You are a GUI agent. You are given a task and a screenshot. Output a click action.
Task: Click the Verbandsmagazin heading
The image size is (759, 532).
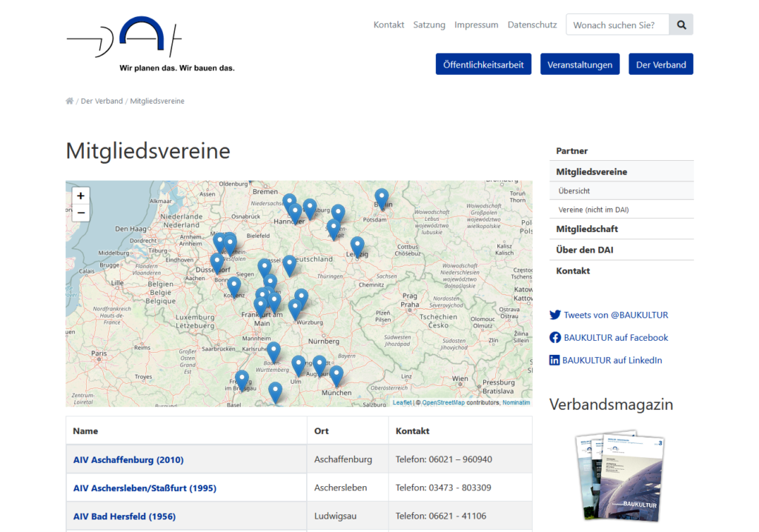[611, 405]
